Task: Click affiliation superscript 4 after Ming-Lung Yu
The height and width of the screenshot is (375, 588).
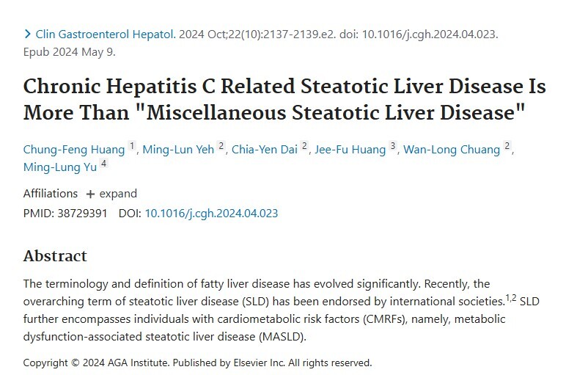Action: (104, 164)
